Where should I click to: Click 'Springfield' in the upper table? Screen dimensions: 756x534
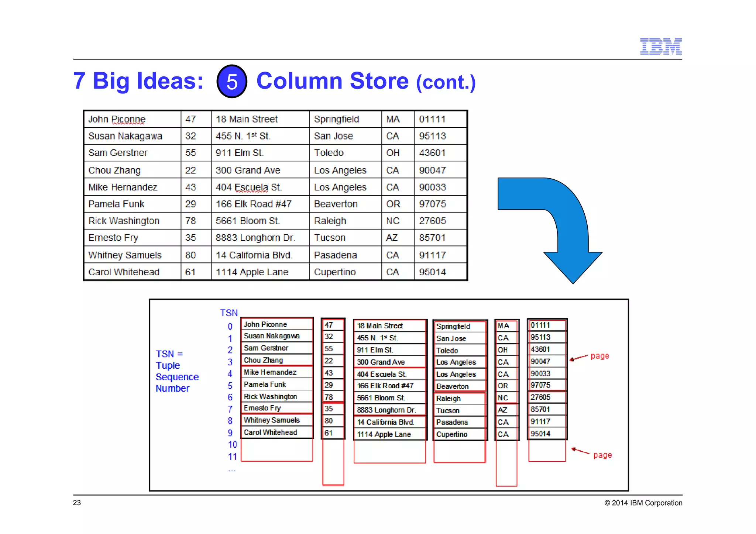click(336, 119)
